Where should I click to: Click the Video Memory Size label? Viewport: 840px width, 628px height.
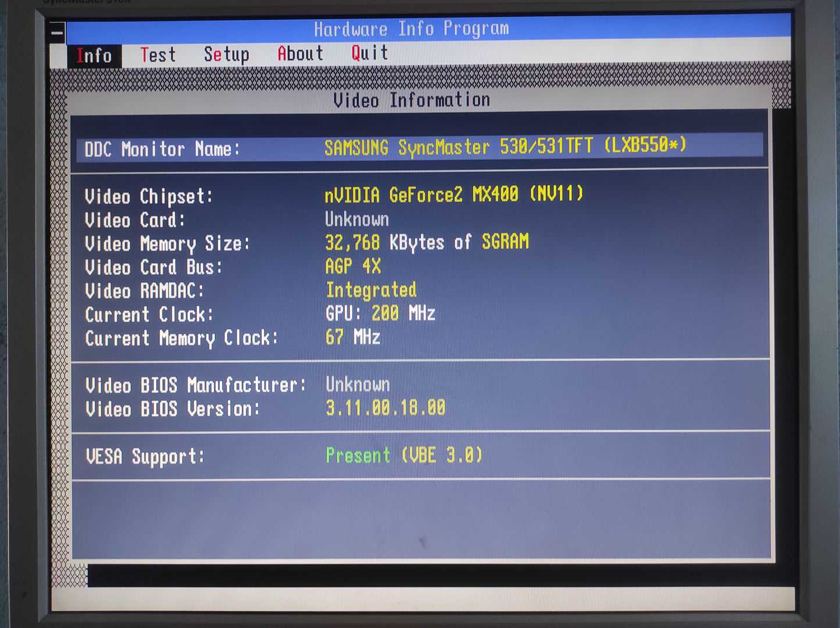click(x=167, y=244)
